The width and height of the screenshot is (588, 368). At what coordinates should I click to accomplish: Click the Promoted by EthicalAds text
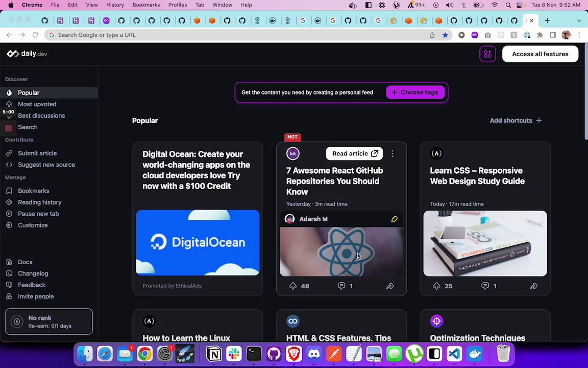pyautogui.click(x=172, y=286)
